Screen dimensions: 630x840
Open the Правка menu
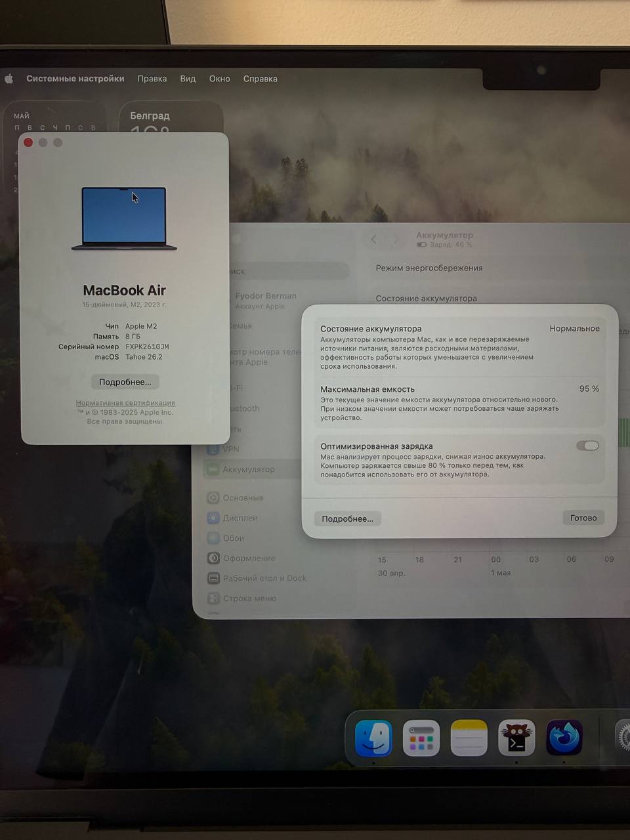(152, 79)
